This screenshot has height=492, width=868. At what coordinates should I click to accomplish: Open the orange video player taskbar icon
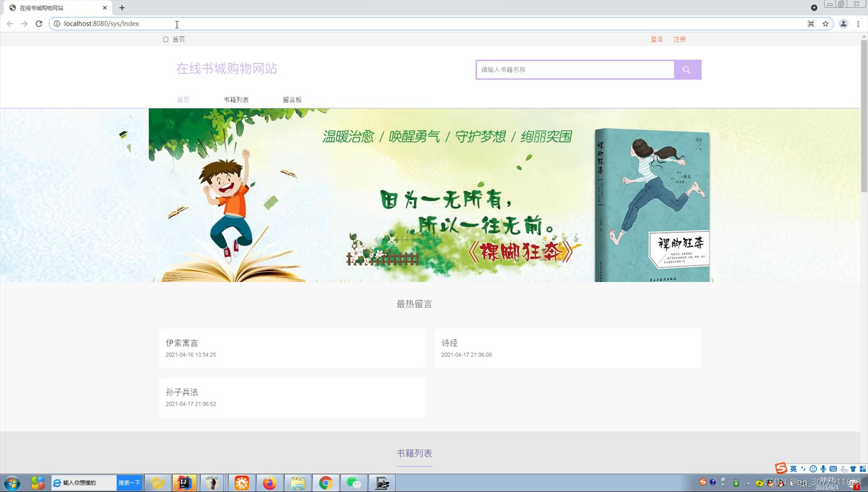pyautogui.click(x=242, y=483)
